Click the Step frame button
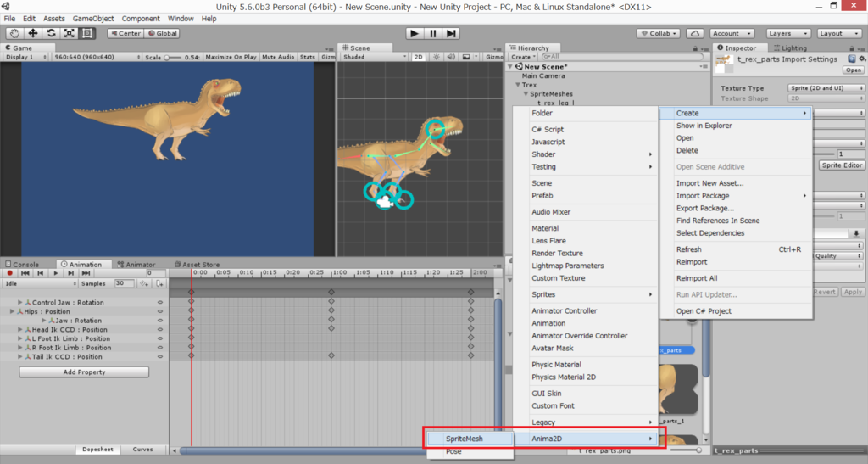The width and height of the screenshot is (868, 464). 451,33
